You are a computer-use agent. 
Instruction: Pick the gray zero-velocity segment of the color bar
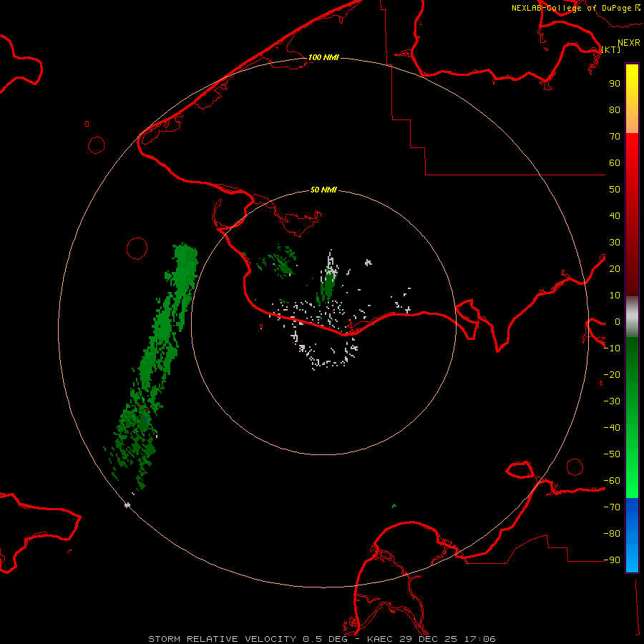click(x=632, y=316)
